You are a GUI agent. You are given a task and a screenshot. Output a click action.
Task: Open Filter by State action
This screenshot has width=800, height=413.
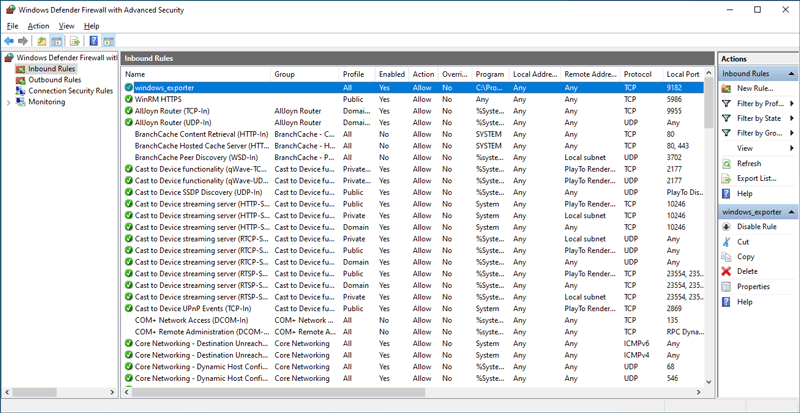[x=759, y=118]
